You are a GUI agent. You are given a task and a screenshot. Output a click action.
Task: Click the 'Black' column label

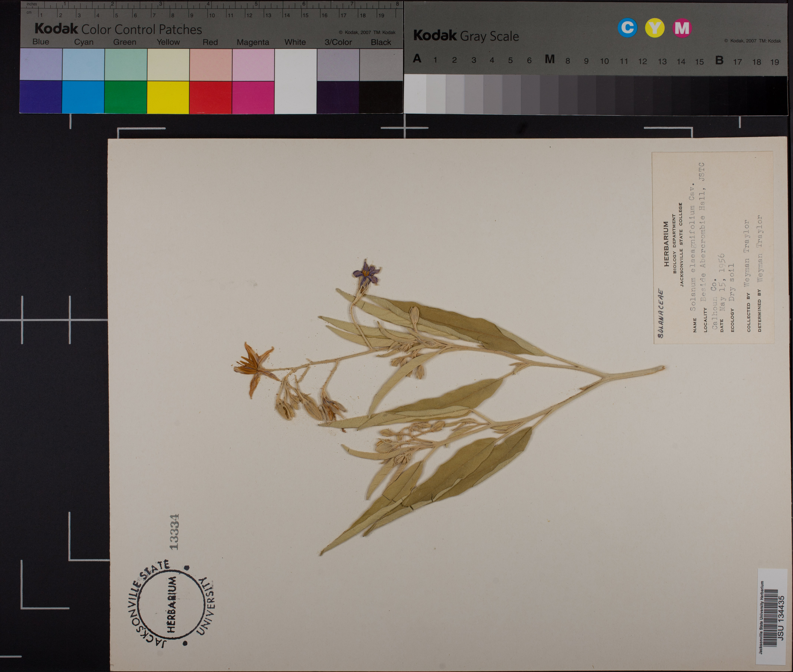pyautogui.click(x=381, y=42)
